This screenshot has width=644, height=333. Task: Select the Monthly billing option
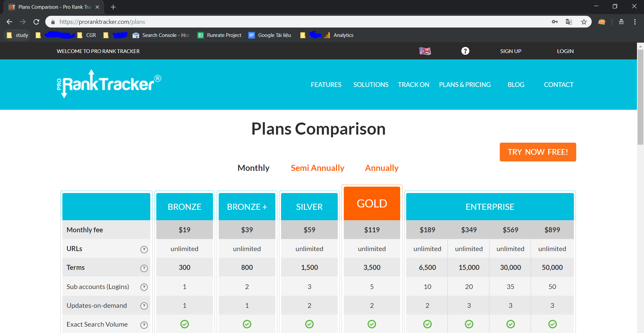click(253, 168)
